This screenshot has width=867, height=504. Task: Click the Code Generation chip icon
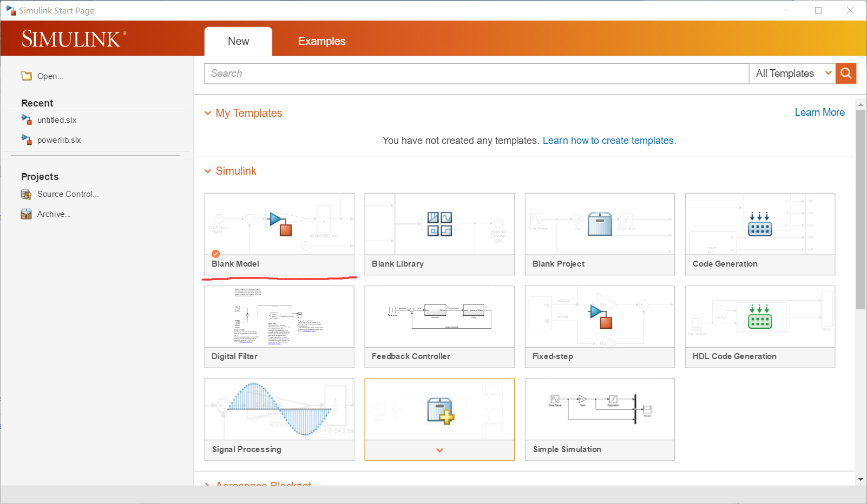(760, 224)
